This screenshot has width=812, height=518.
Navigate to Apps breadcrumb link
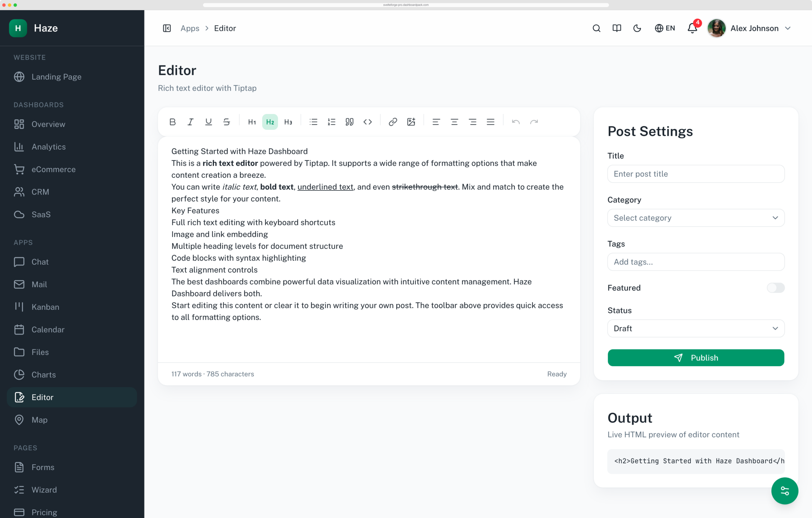pyautogui.click(x=190, y=28)
